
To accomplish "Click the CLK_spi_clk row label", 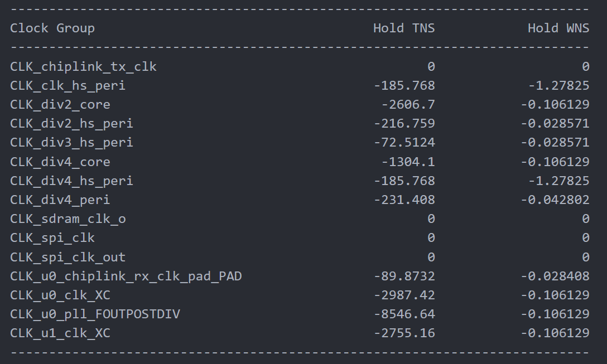I will coord(52,237).
